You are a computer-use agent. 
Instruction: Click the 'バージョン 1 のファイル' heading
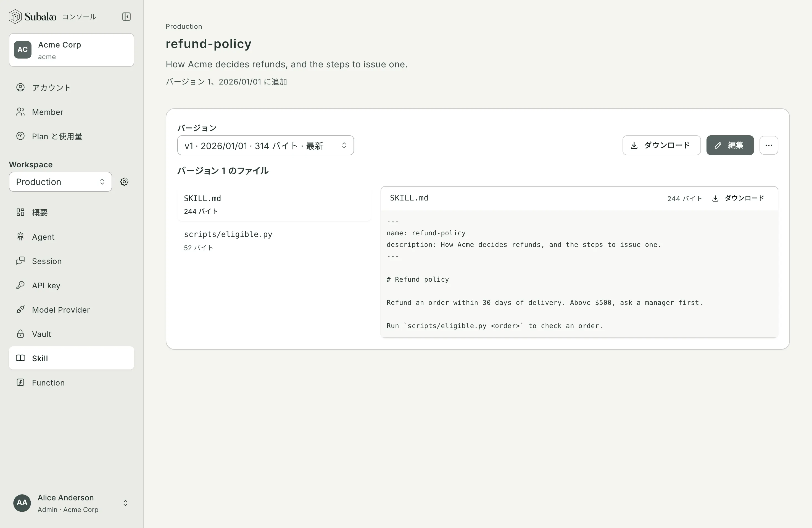[223, 171]
